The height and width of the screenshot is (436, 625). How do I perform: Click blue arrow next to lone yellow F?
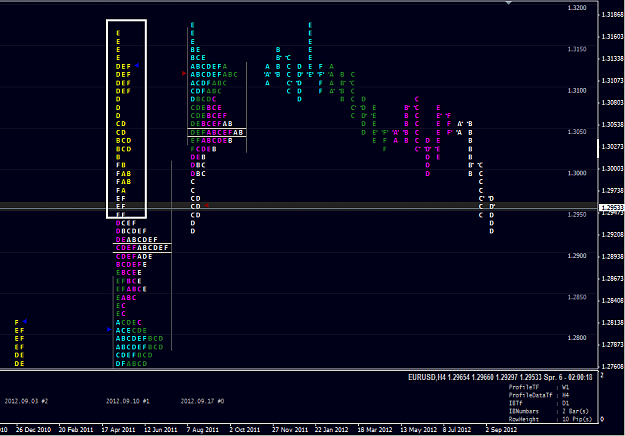click(25, 321)
